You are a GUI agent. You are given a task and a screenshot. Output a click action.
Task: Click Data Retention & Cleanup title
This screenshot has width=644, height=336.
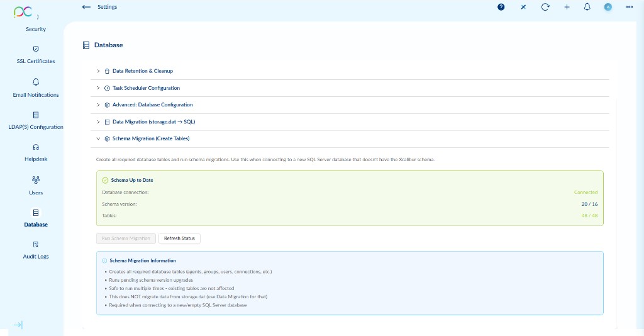click(143, 71)
